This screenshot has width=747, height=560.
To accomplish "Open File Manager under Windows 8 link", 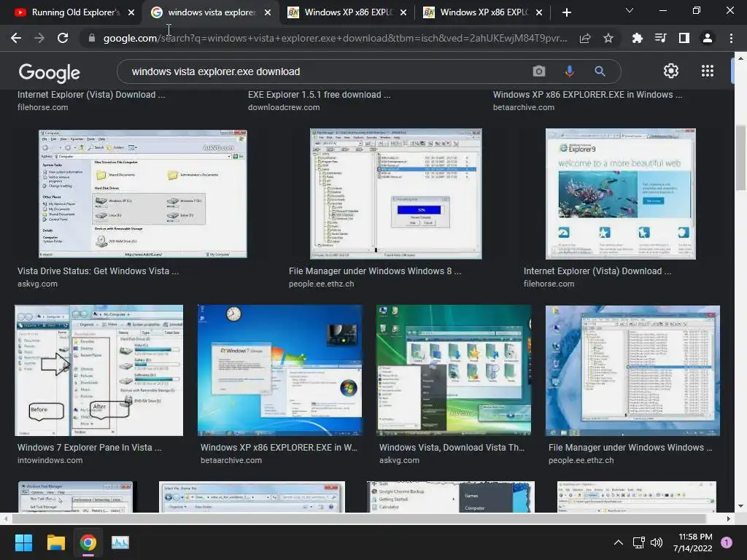I will 375,271.
